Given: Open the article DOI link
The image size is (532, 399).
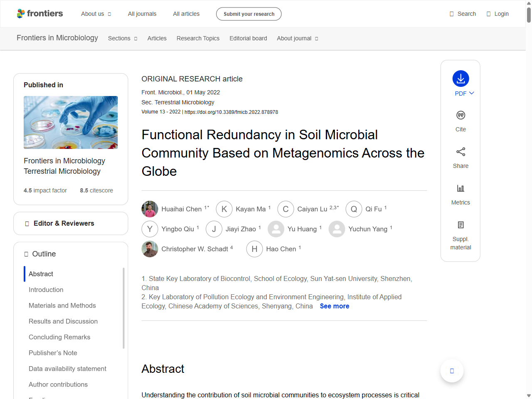Looking at the screenshot, I should [231, 112].
